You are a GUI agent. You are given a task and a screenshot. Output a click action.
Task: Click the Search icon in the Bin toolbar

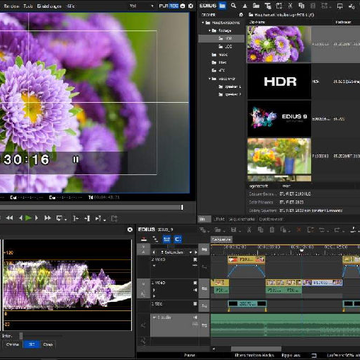point(233,5)
